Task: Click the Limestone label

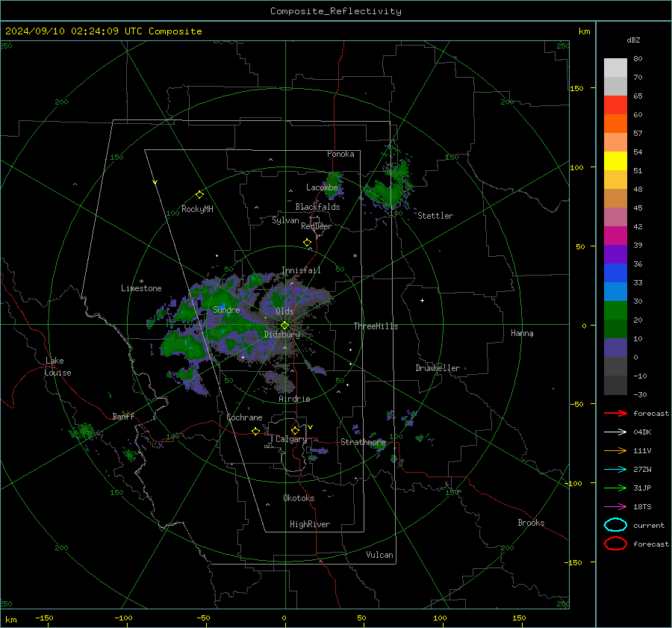Action: point(141,288)
